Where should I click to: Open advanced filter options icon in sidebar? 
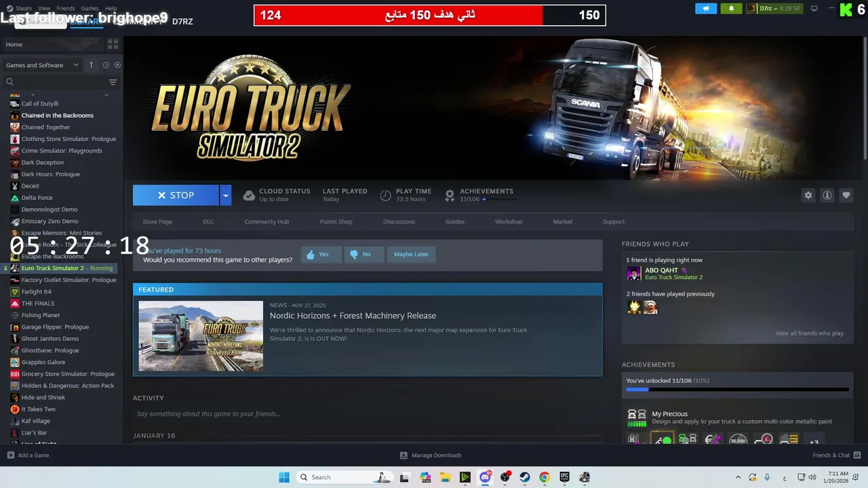point(113,82)
